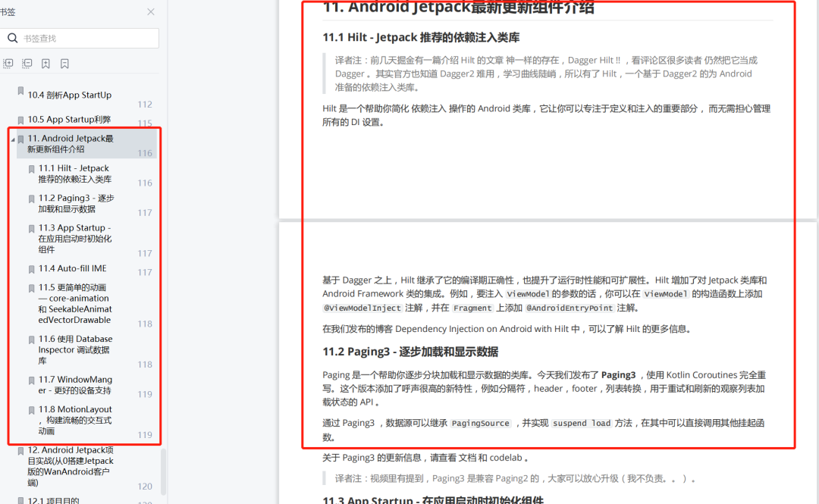
Task: Collapse the 11. Android Jetpack bookmark tree
Action: coord(13,140)
